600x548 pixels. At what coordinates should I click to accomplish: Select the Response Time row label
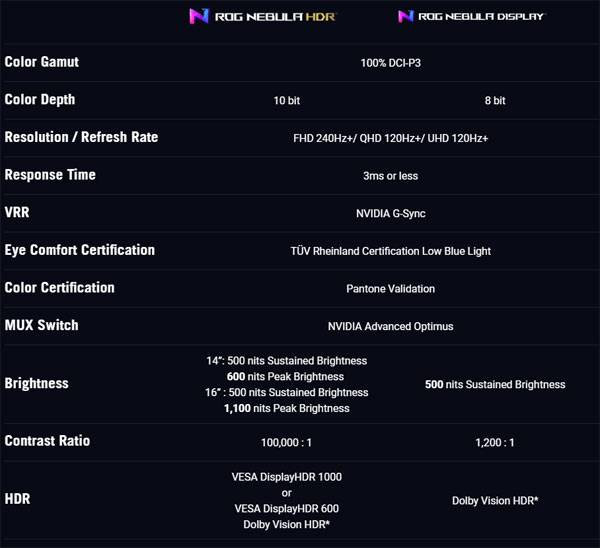coord(50,175)
